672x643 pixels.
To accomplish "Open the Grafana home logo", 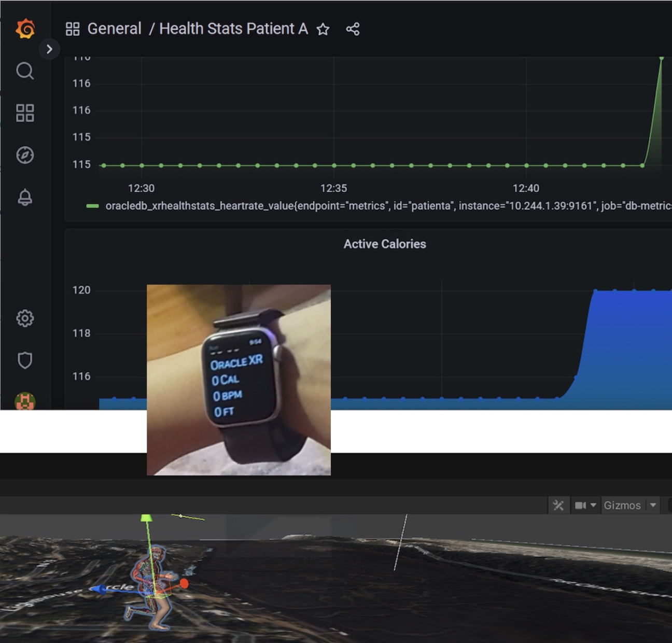I will 25,29.
